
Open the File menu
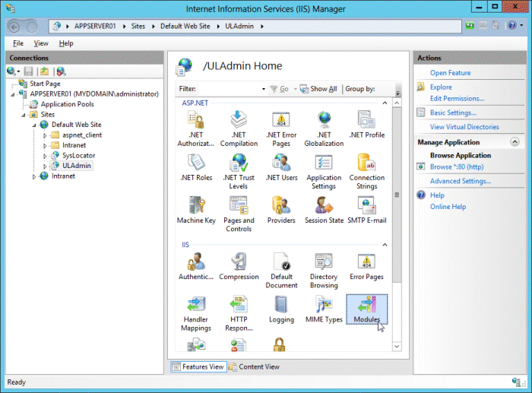[18, 43]
